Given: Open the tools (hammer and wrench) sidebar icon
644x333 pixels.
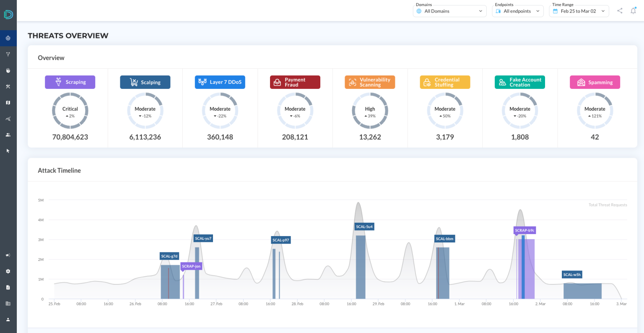Looking at the screenshot, I should pyautogui.click(x=8, y=86).
